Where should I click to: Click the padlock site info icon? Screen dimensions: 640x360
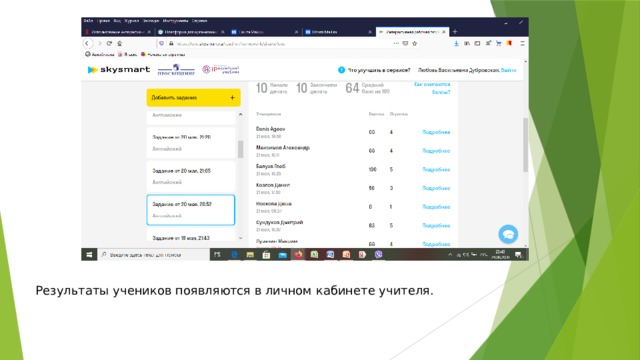pos(171,43)
